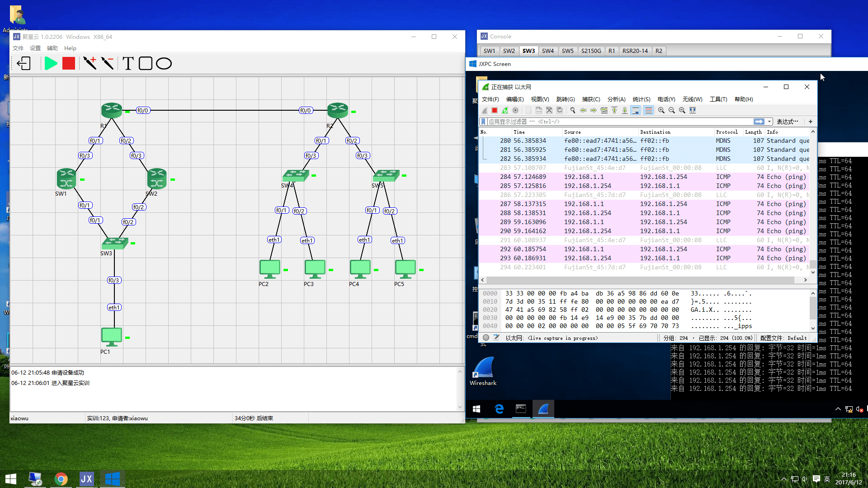The width and height of the screenshot is (868, 488).
Task: Click the Find packet magnifier icon
Action: coord(573,110)
